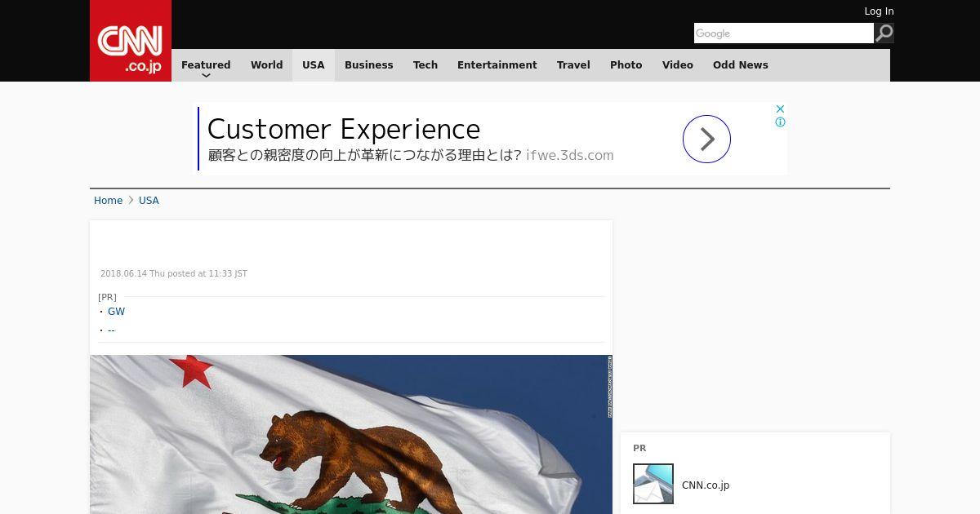
Task: Go to the Video section
Action: point(678,65)
